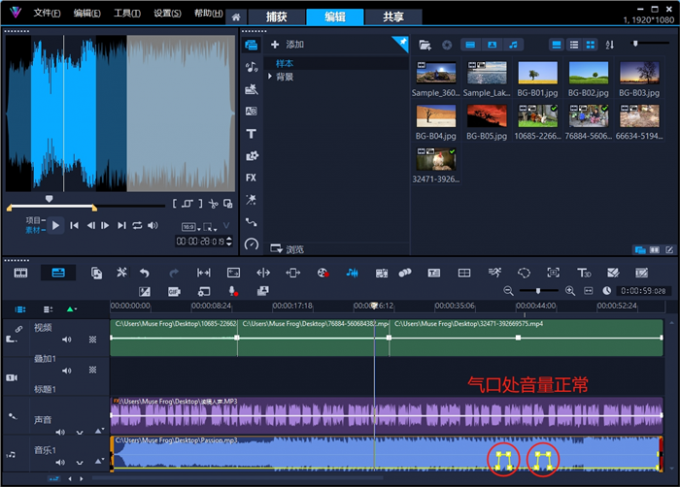Mute the 视频 track audio
This screenshot has width=680, height=487.
66,340
